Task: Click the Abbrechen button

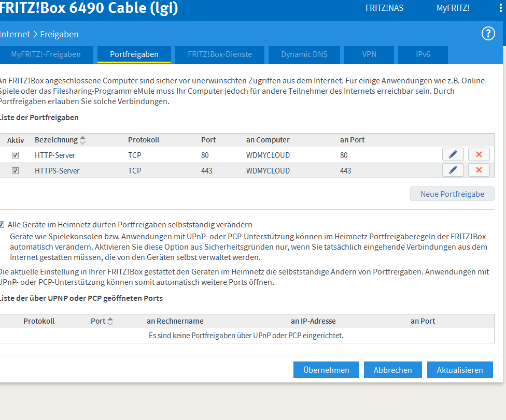Action: 393,370
